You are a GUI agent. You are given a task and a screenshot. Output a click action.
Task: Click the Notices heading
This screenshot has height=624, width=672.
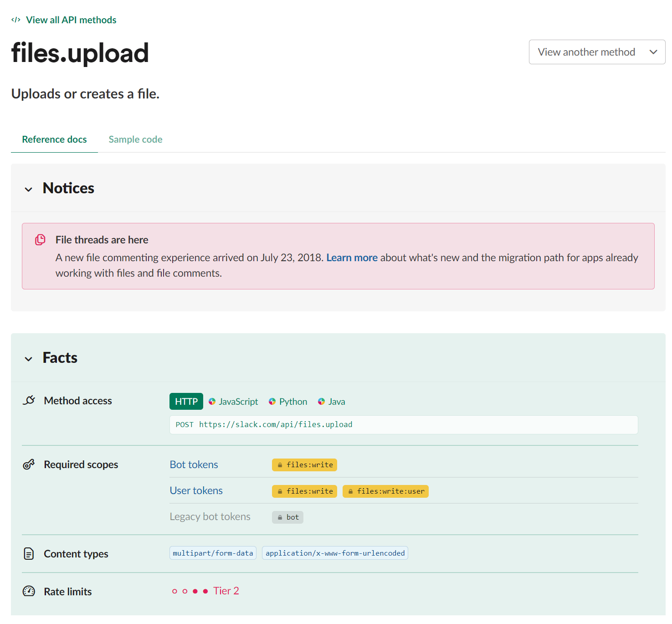coord(68,188)
